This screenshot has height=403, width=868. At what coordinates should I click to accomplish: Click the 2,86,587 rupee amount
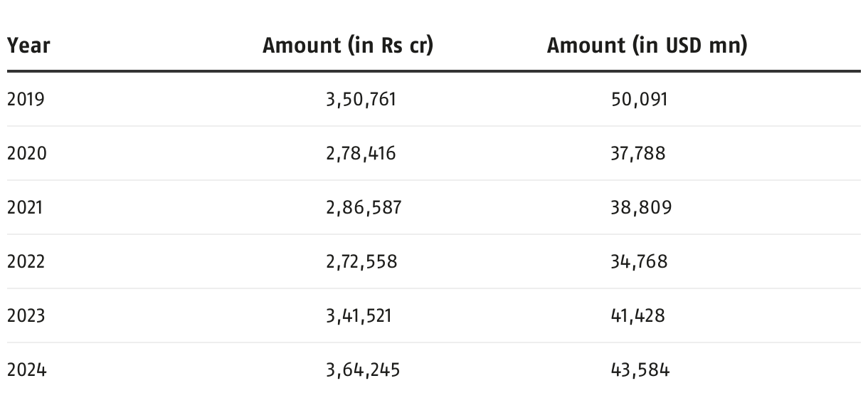coord(364,207)
